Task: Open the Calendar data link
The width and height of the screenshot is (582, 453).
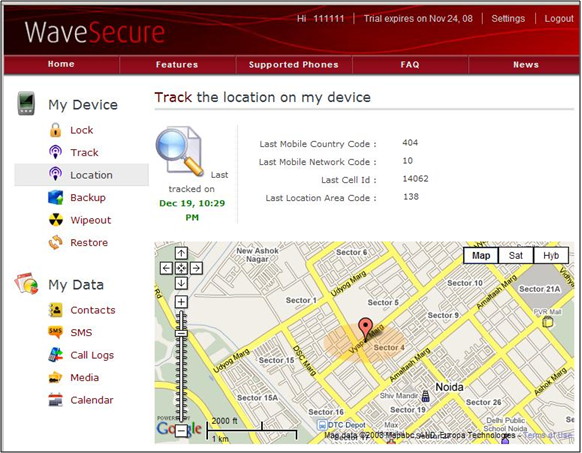Action: click(92, 400)
